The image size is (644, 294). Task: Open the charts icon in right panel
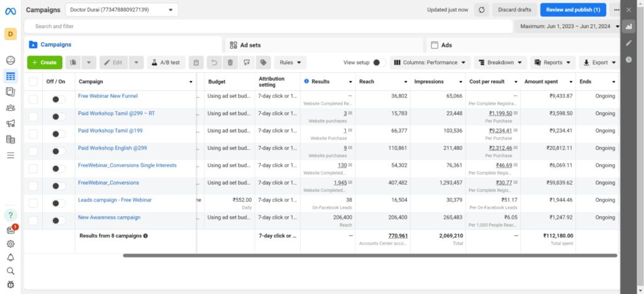click(x=629, y=27)
